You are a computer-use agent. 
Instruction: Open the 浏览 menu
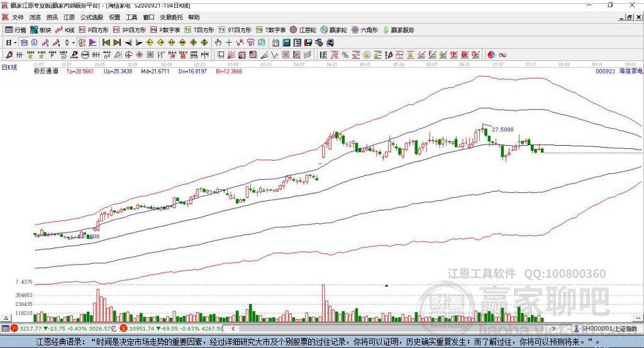[x=35, y=17]
